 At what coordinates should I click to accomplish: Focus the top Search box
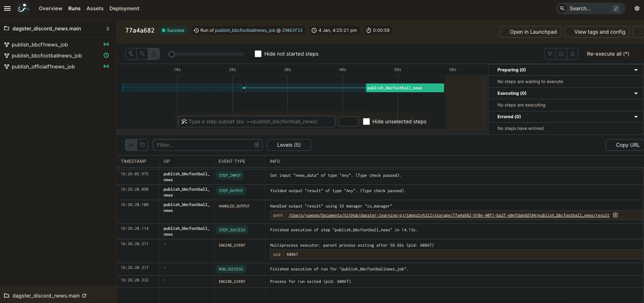(x=591, y=8)
